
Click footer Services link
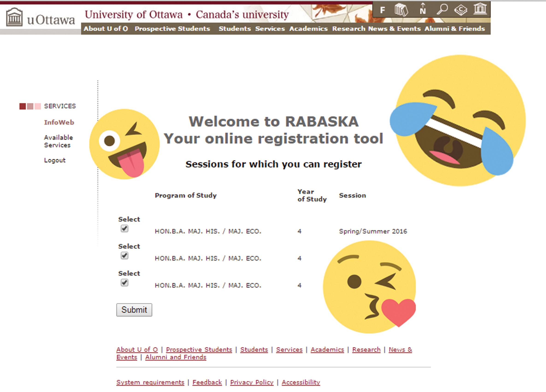click(x=289, y=349)
